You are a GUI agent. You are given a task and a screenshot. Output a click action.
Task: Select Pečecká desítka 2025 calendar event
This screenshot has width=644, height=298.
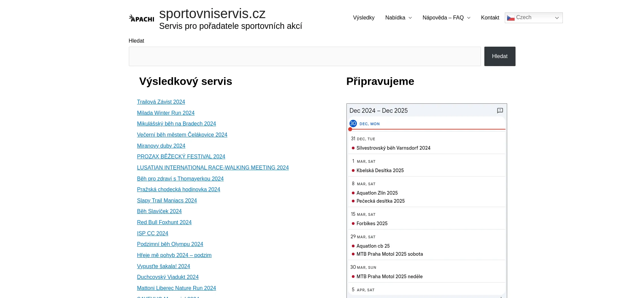click(x=380, y=201)
